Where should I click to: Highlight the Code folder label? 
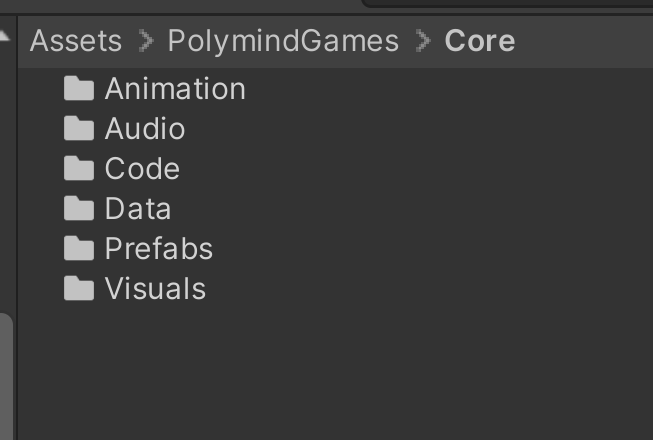pyautogui.click(x=142, y=169)
